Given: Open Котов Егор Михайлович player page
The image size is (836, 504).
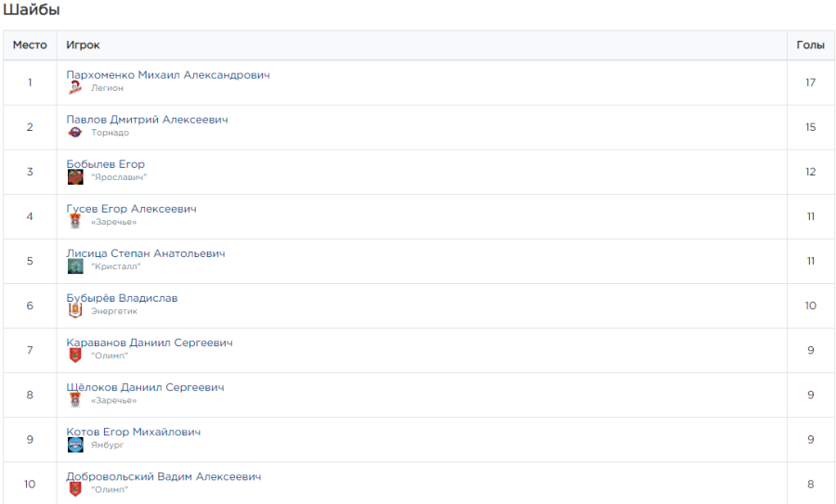Looking at the screenshot, I should 133,431.
